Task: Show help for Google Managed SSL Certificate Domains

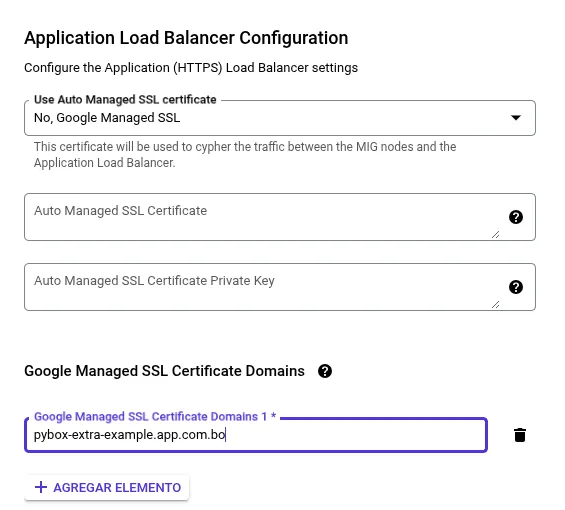Action: (x=325, y=371)
